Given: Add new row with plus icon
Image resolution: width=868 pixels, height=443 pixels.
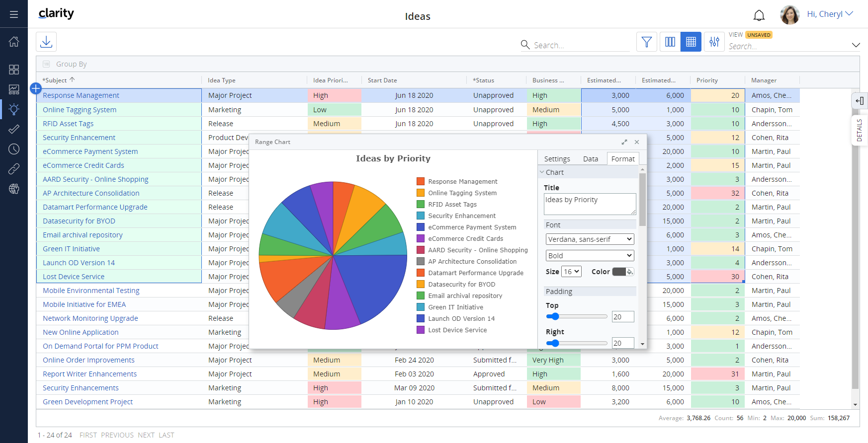Looking at the screenshot, I should [x=36, y=88].
